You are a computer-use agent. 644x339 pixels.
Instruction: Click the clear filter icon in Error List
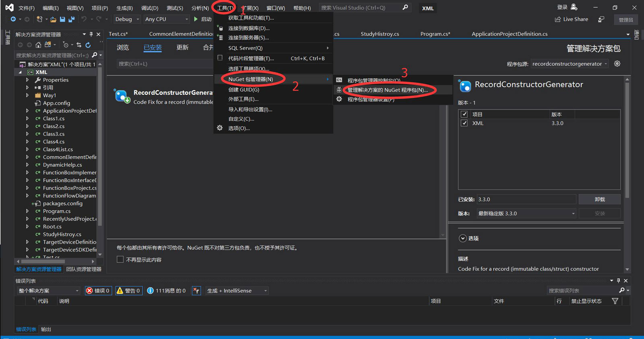coord(196,291)
